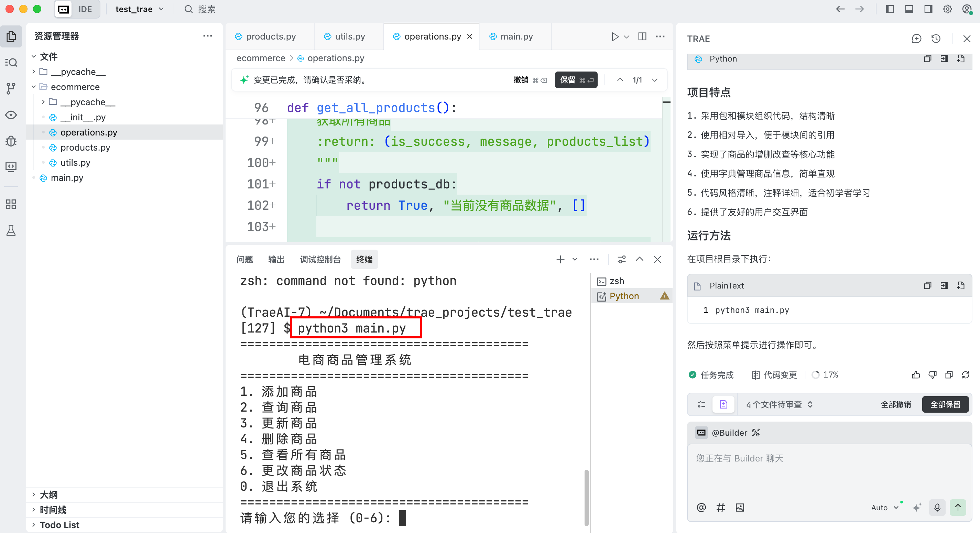
Task: Click the microphone voice input icon
Action: click(x=937, y=508)
